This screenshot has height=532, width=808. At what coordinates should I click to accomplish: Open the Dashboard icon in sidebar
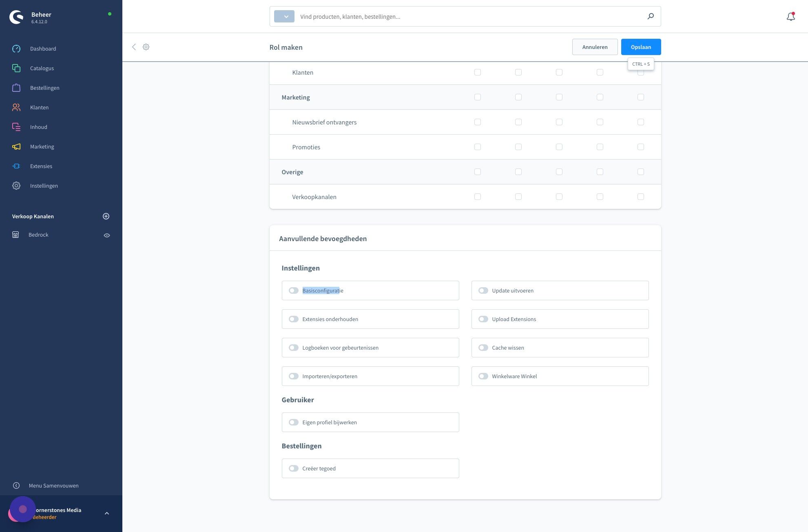point(16,49)
